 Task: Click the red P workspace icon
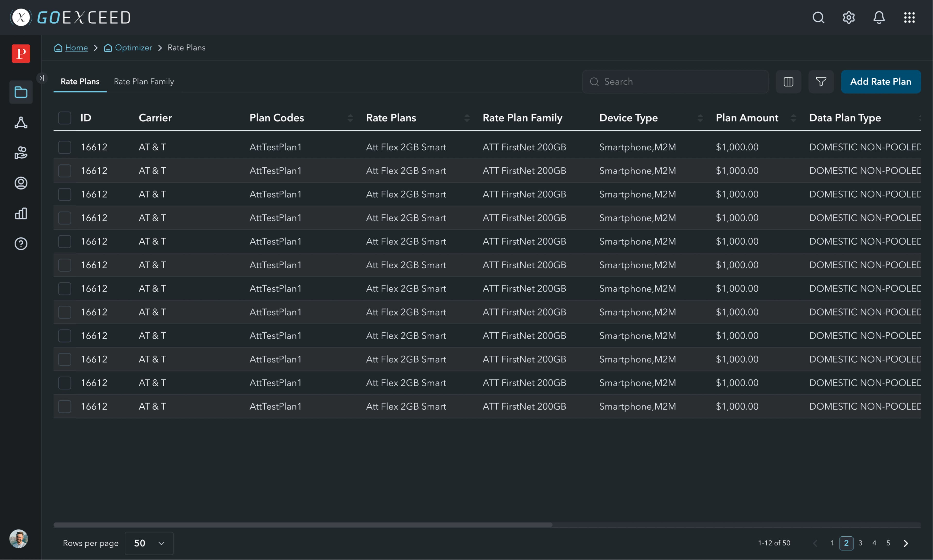coord(21,54)
